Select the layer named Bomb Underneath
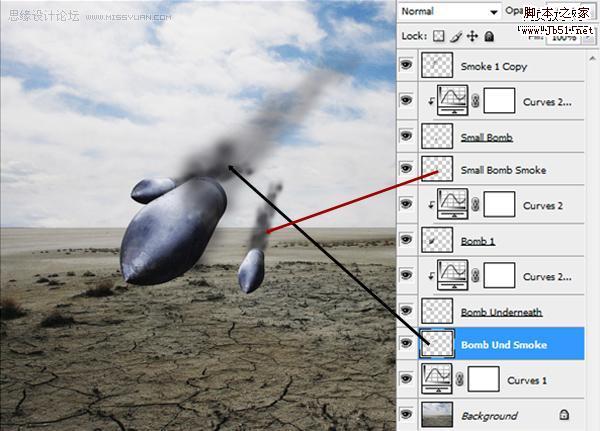 (501, 312)
